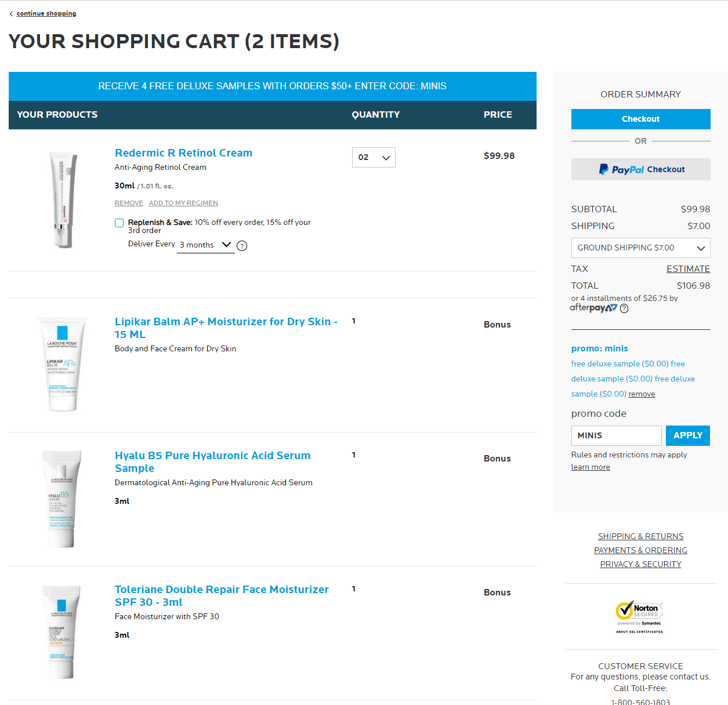
Task: Open the Shipping & Returns link
Action: pos(640,536)
